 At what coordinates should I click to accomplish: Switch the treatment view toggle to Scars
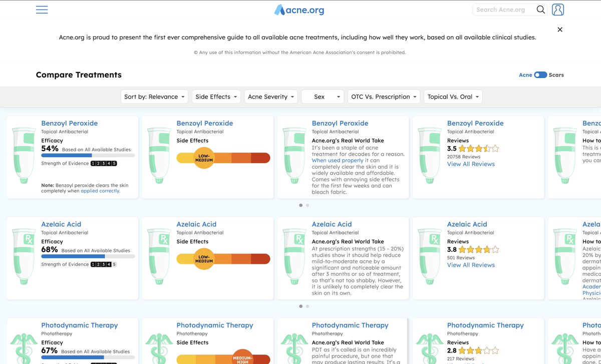[540, 75]
